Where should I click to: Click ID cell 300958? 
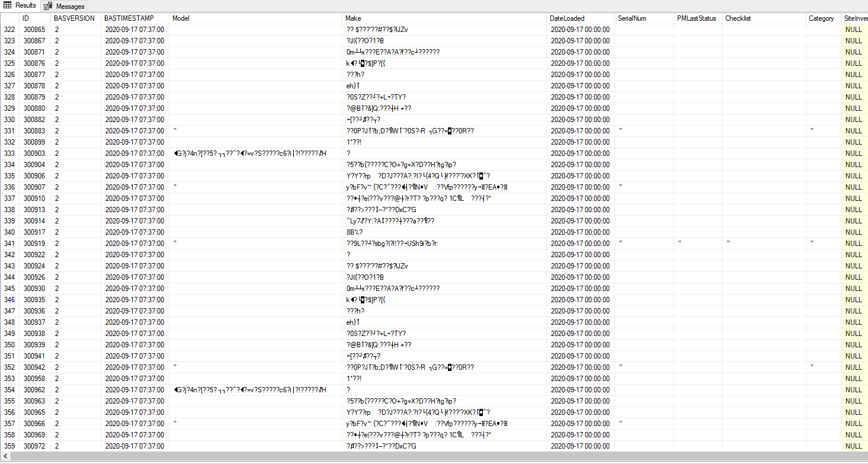(36, 379)
